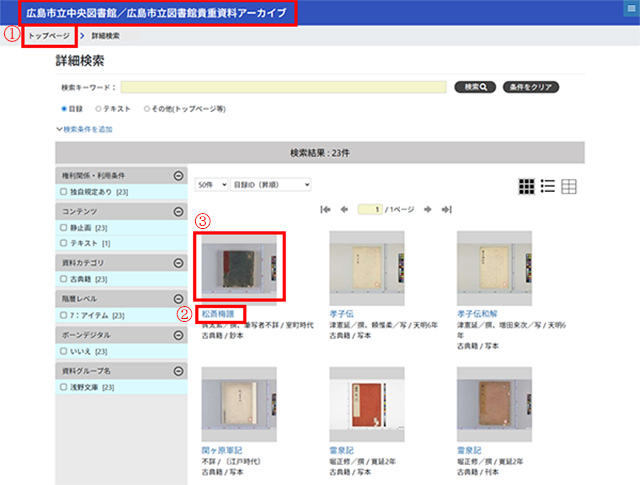
Task: Open the 目録ID（昇順） sort dropdown
Action: [271, 185]
